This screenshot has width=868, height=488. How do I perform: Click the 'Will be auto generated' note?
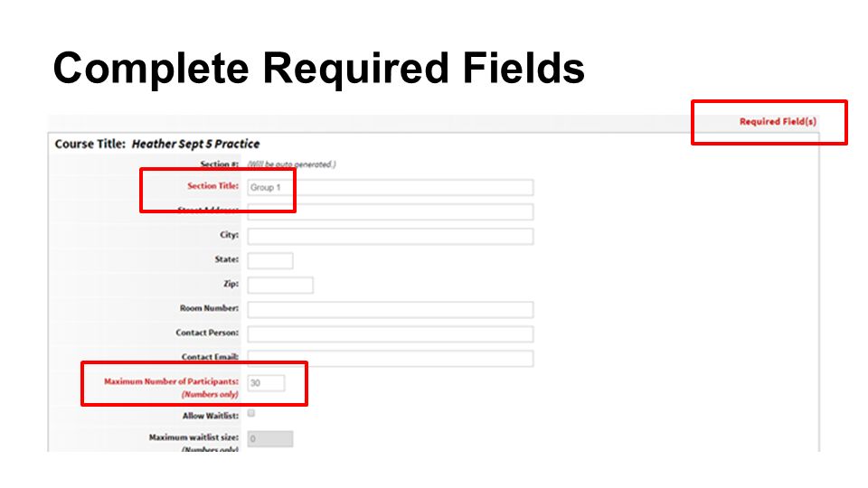pyautogui.click(x=291, y=164)
